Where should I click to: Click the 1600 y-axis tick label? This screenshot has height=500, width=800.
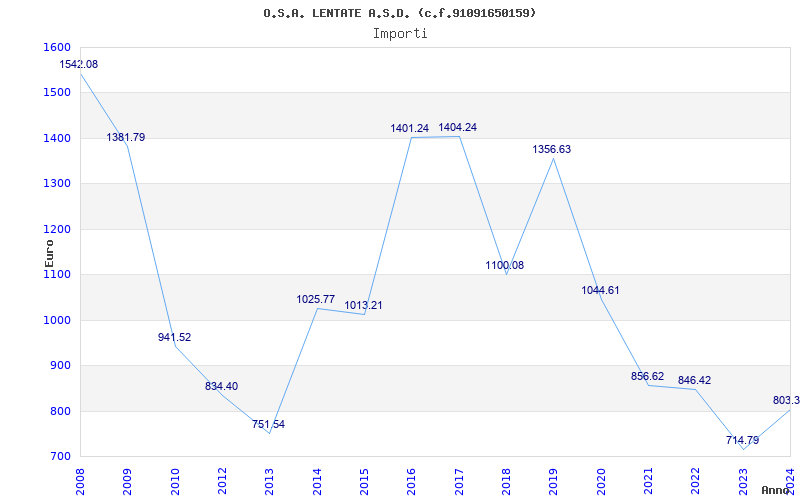coord(56,47)
